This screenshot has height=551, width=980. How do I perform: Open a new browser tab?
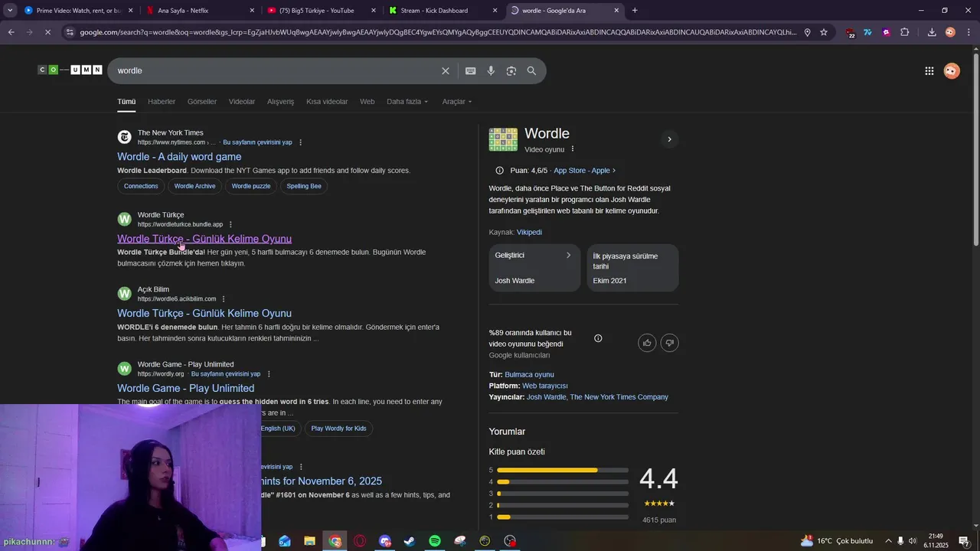635,10
